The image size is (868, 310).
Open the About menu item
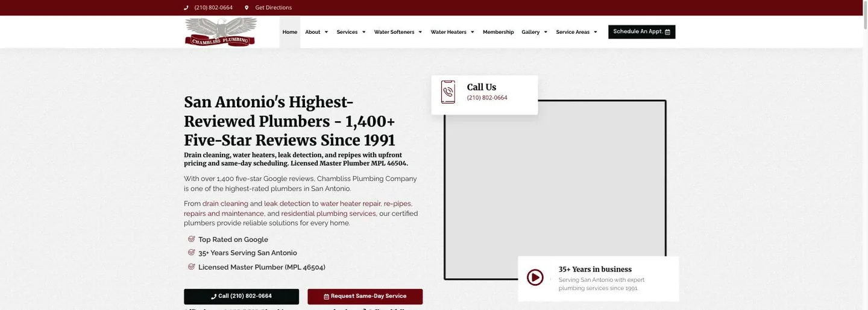(313, 32)
